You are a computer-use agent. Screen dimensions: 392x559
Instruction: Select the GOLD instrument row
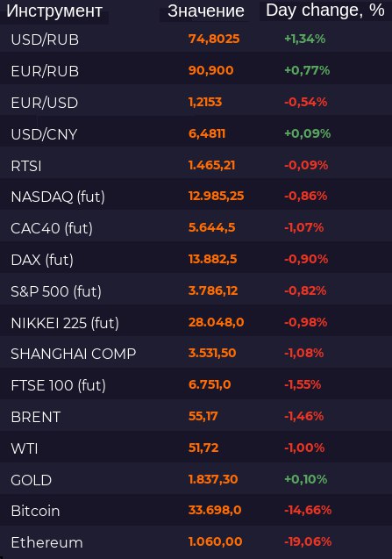coord(196,479)
